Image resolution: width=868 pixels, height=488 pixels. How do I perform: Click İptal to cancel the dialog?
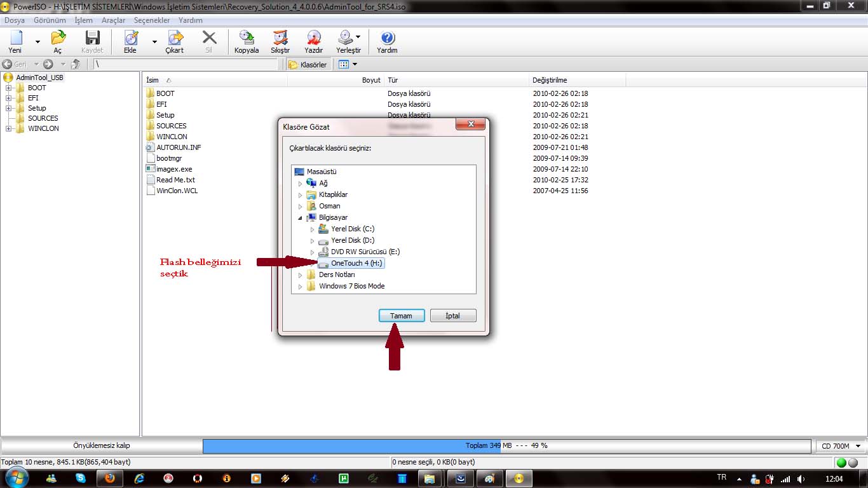coord(453,316)
